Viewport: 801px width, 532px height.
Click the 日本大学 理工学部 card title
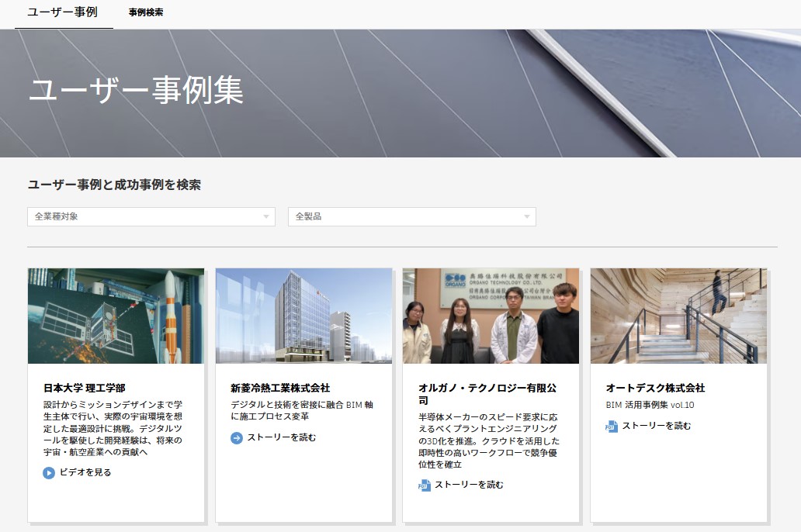[85, 388]
